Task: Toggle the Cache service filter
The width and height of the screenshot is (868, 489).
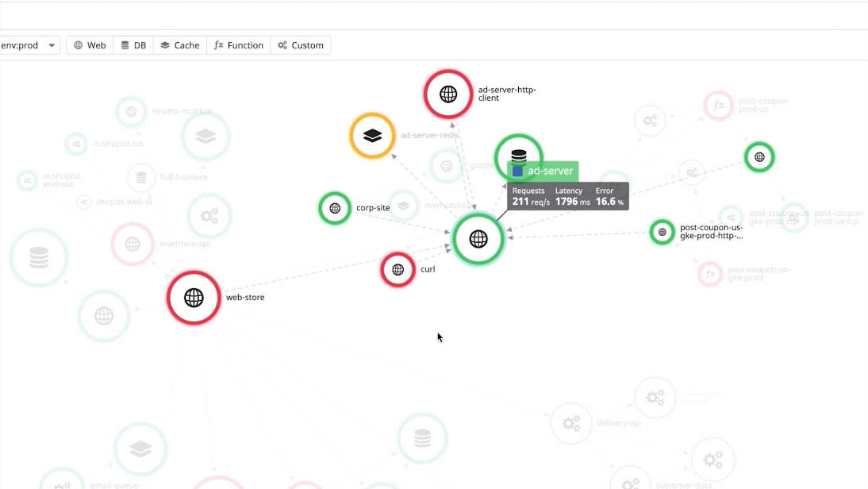Action: (x=180, y=45)
